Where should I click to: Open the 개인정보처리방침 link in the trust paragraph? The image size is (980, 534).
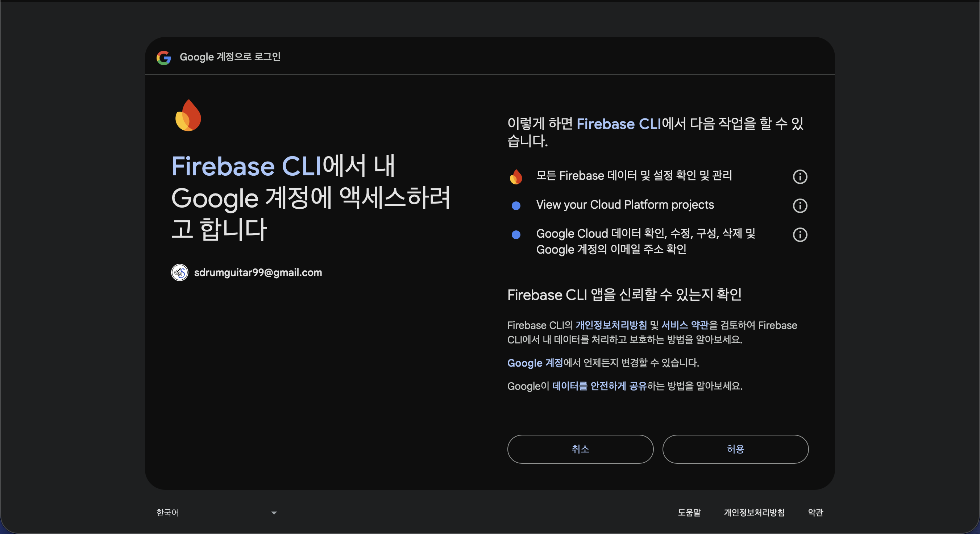pyautogui.click(x=611, y=325)
